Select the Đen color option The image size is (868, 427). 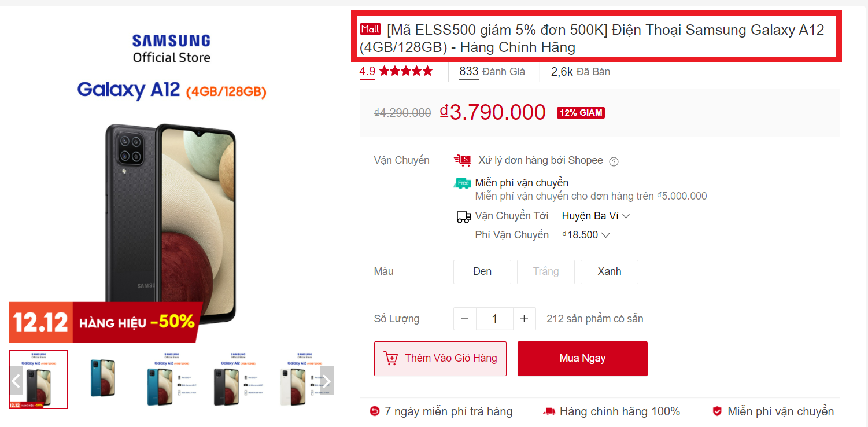(x=482, y=272)
